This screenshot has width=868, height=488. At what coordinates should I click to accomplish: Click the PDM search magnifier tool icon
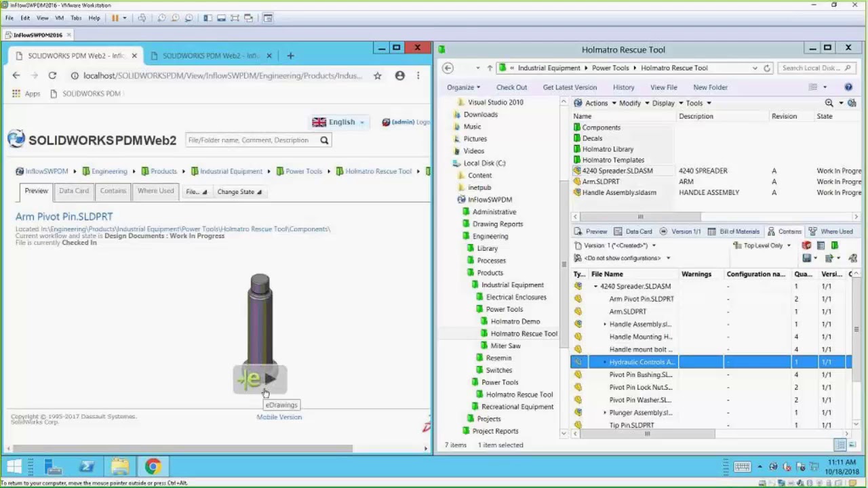point(829,103)
